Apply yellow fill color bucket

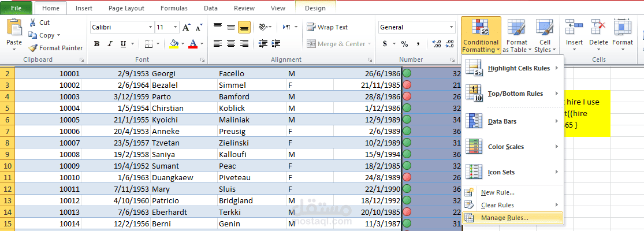click(174, 44)
